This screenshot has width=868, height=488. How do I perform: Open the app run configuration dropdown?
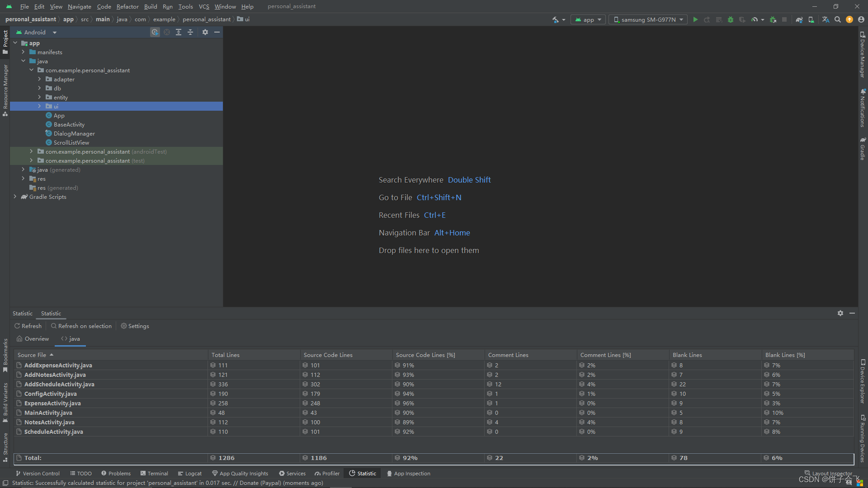(x=588, y=19)
